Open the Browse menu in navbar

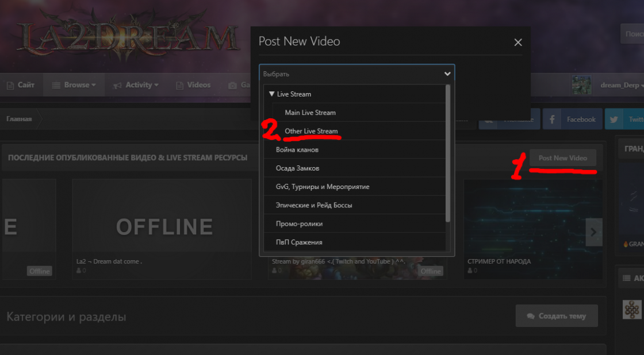coord(73,85)
